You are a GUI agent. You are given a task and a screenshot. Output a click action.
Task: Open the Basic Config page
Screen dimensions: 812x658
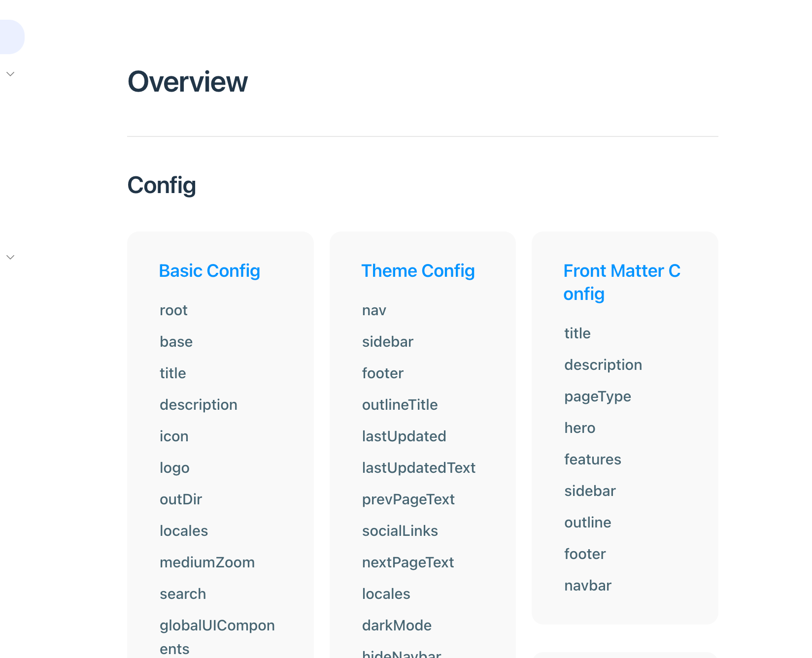coord(209,270)
